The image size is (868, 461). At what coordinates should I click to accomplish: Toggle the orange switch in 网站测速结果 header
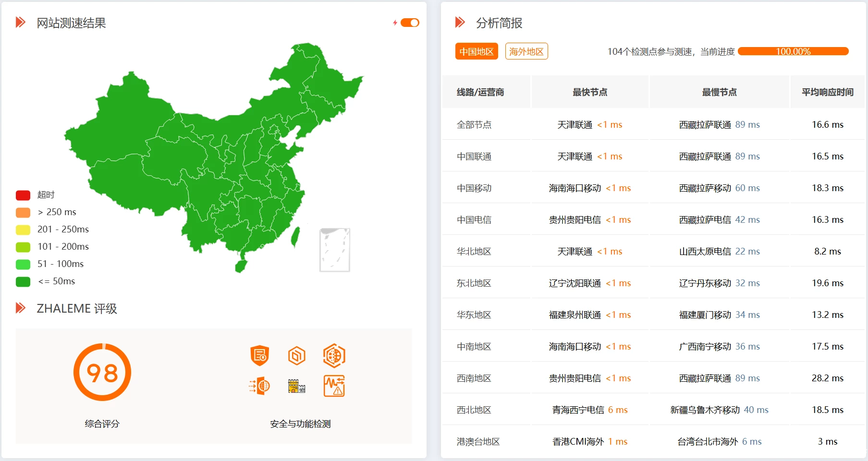coord(410,22)
